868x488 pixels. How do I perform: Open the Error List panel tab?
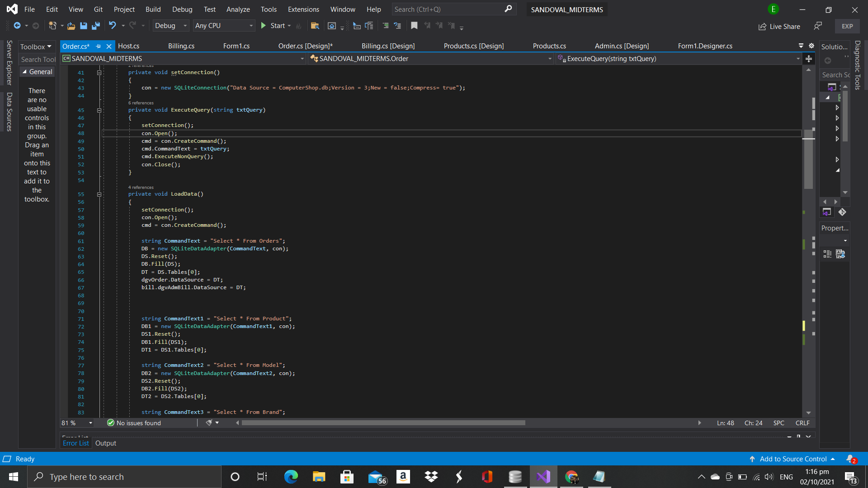(x=76, y=443)
